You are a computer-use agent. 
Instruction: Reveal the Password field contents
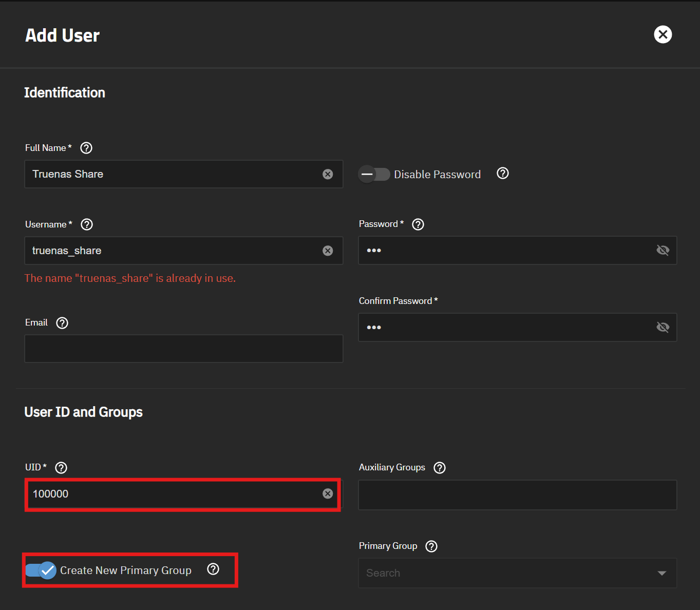pos(663,250)
